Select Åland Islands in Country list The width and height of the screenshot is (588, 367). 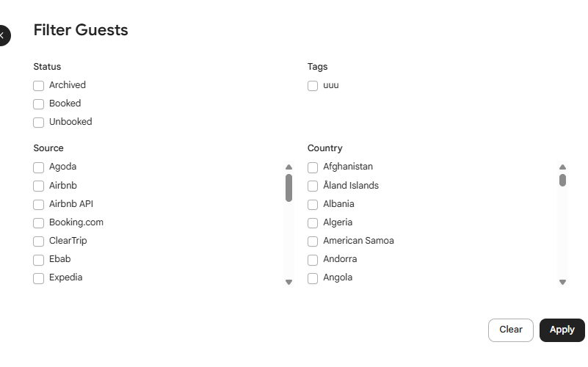tap(313, 186)
